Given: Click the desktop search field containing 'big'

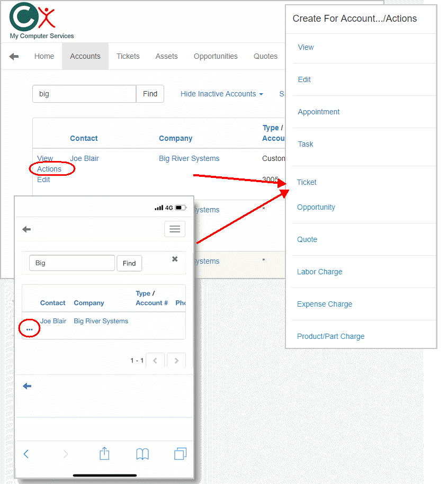Looking at the screenshot, I should pos(84,94).
